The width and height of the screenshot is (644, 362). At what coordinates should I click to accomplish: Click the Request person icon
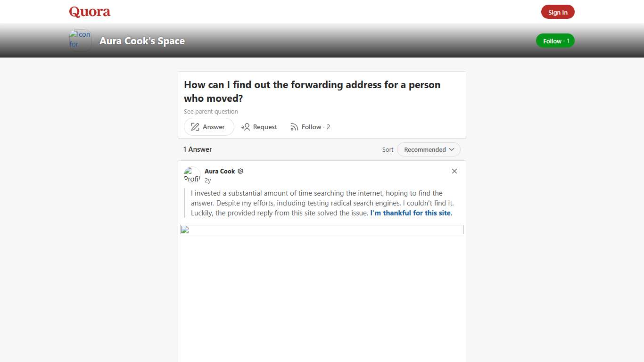pyautogui.click(x=246, y=127)
